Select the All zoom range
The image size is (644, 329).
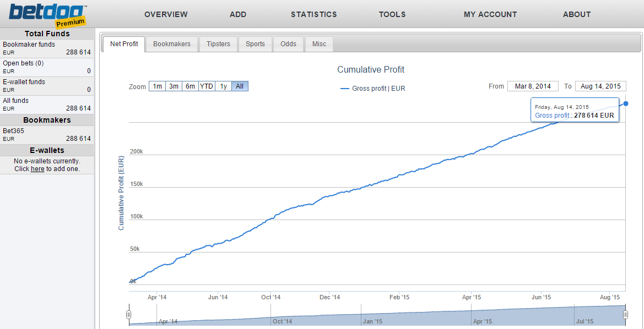tap(240, 86)
